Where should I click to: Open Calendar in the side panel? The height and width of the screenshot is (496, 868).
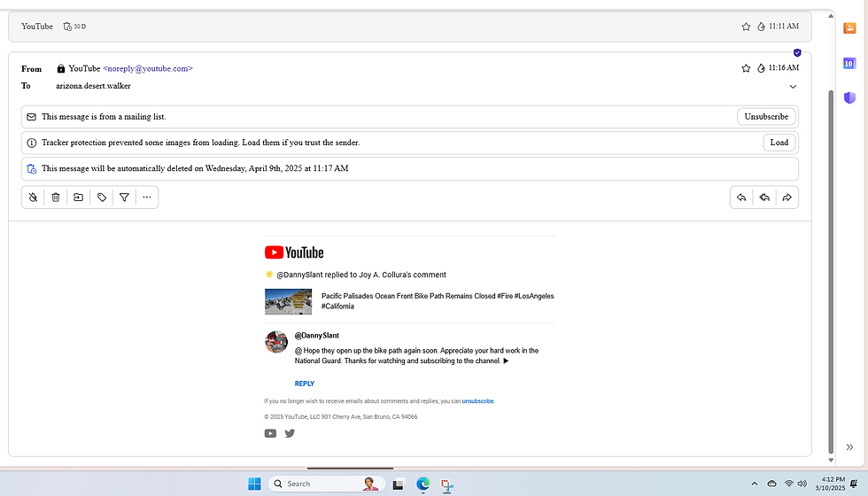(849, 63)
